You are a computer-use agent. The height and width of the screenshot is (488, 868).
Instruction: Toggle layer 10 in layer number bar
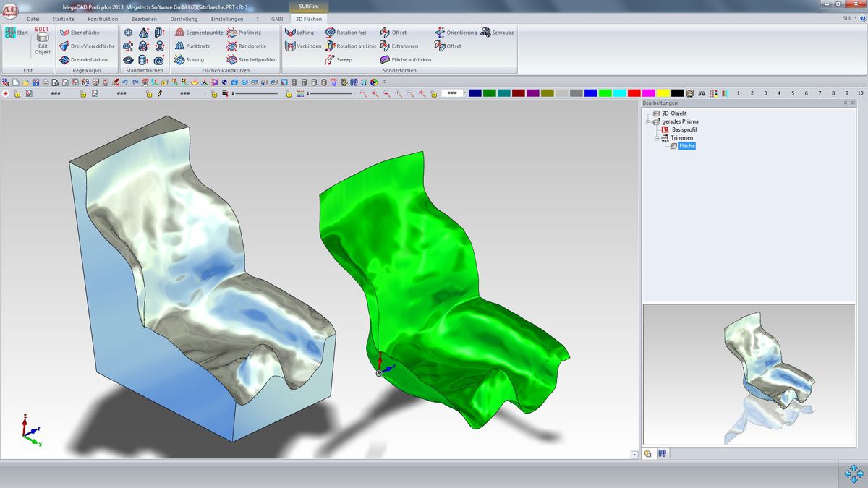[x=860, y=93]
